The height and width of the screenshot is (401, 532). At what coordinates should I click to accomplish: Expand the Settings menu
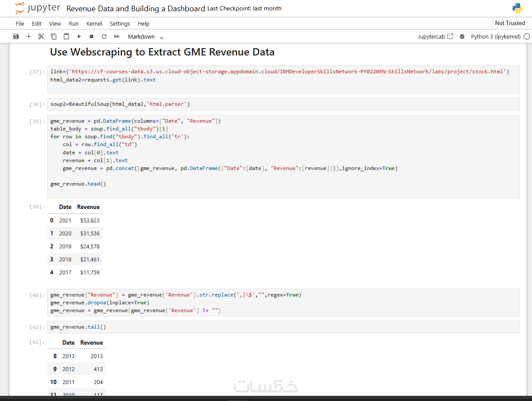[120, 23]
